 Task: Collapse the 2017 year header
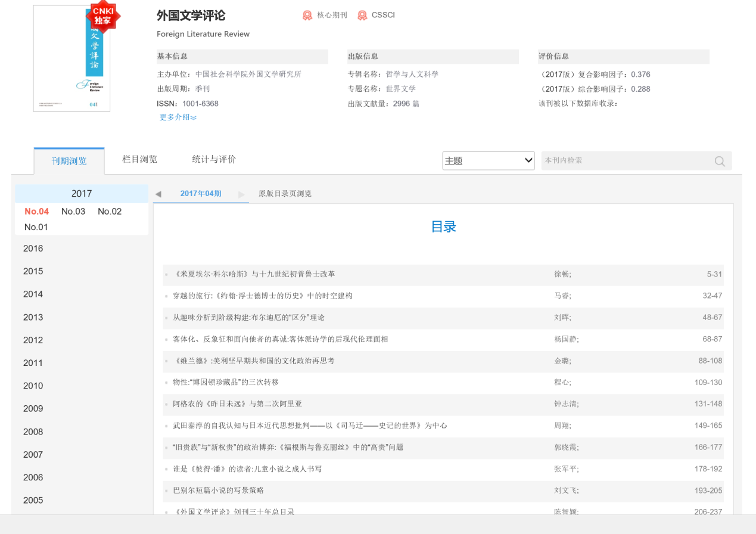tap(82, 194)
